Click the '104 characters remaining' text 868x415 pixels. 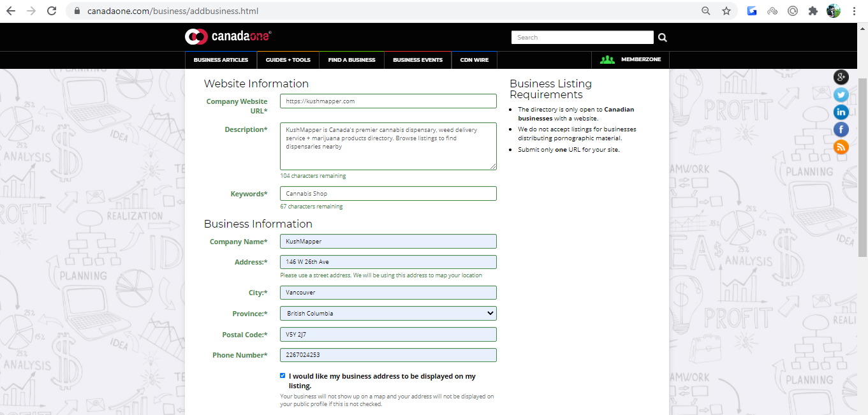click(x=313, y=176)
